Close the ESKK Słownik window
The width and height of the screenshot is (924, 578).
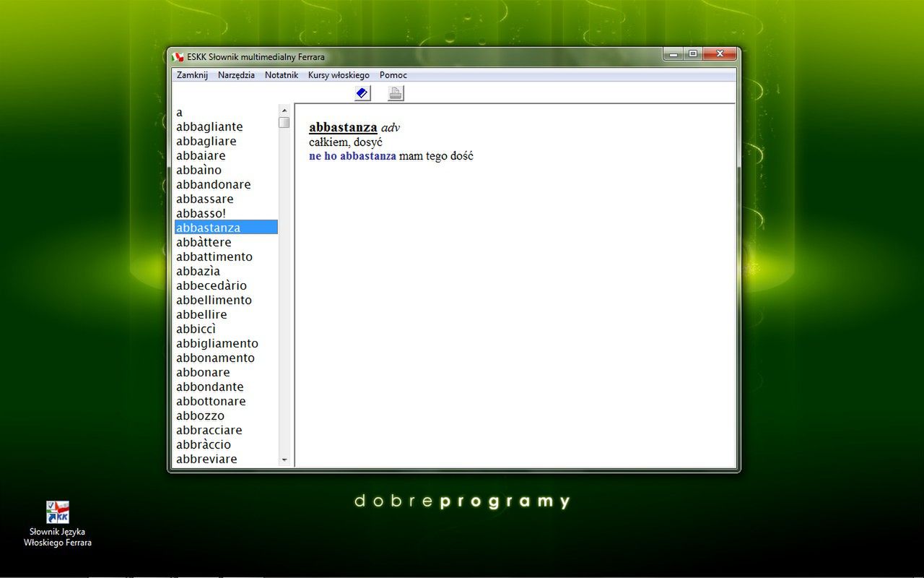[x=719, y=54]
